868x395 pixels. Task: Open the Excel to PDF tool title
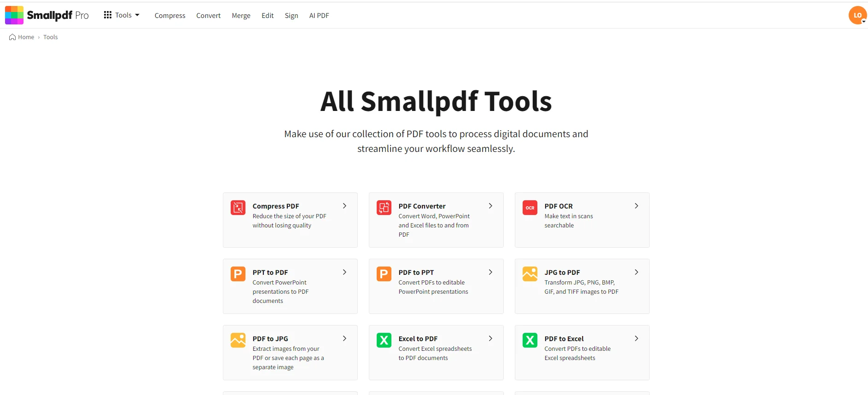418,339
